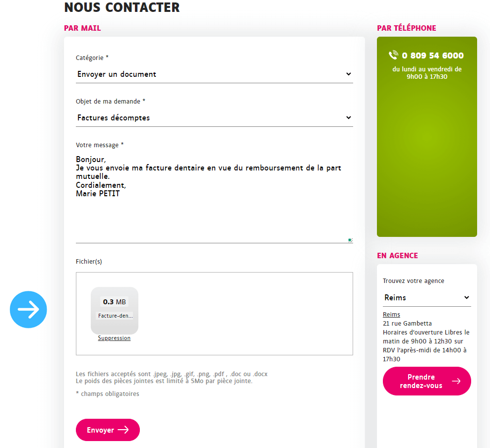
Task: Click the blue circular arrow on the left edge
Action: (x=28, y=309)
